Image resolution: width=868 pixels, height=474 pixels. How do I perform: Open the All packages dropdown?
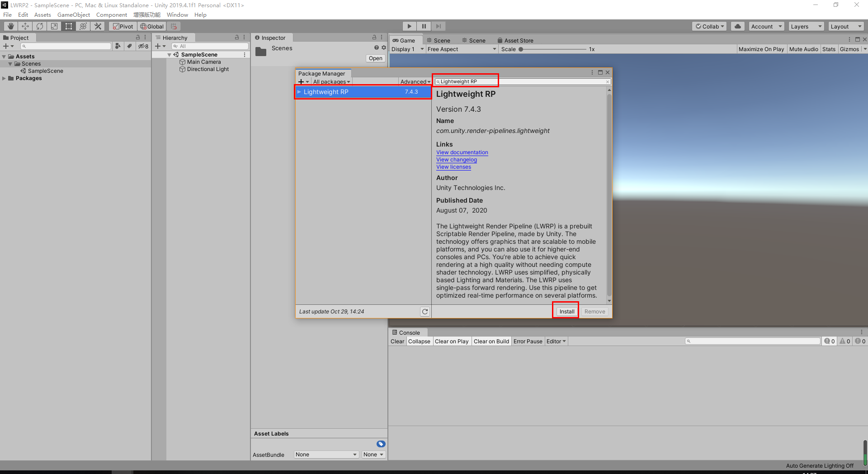coord(331,81)
